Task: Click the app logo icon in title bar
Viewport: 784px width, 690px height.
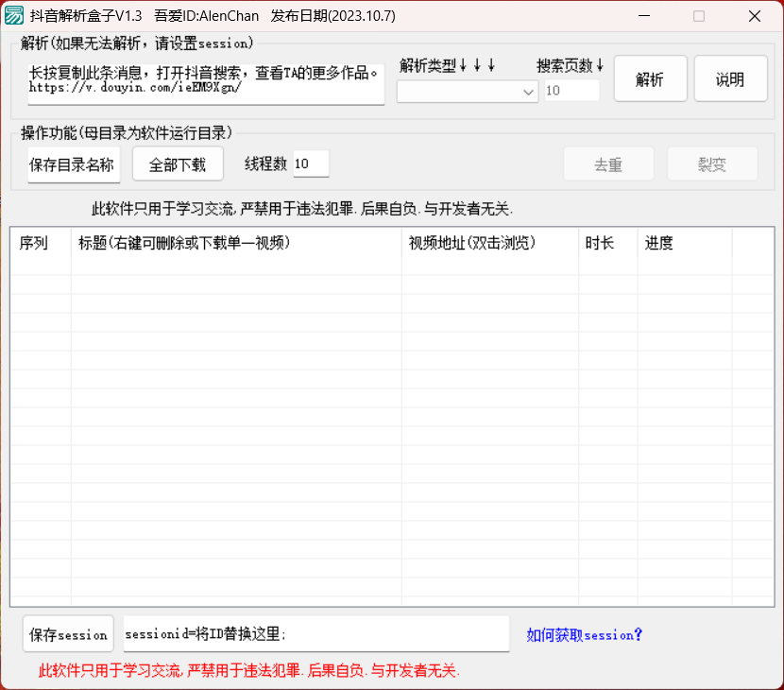Action: pyautogui.click(x=13, y=15)
